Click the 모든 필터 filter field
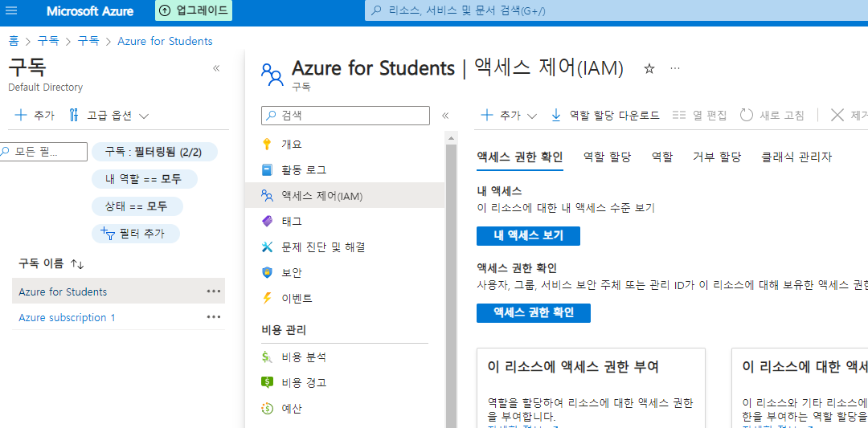Viewport: 868px width, 428px height. pos(43,152)
